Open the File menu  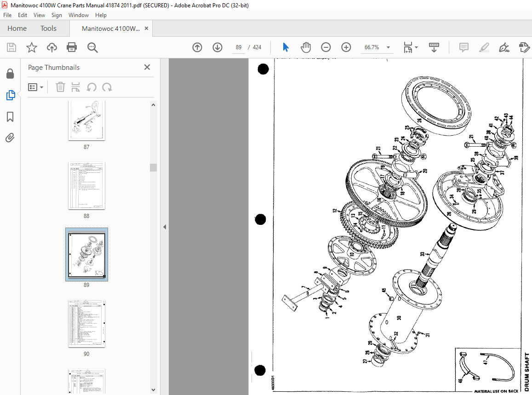[x=7, y=15]
